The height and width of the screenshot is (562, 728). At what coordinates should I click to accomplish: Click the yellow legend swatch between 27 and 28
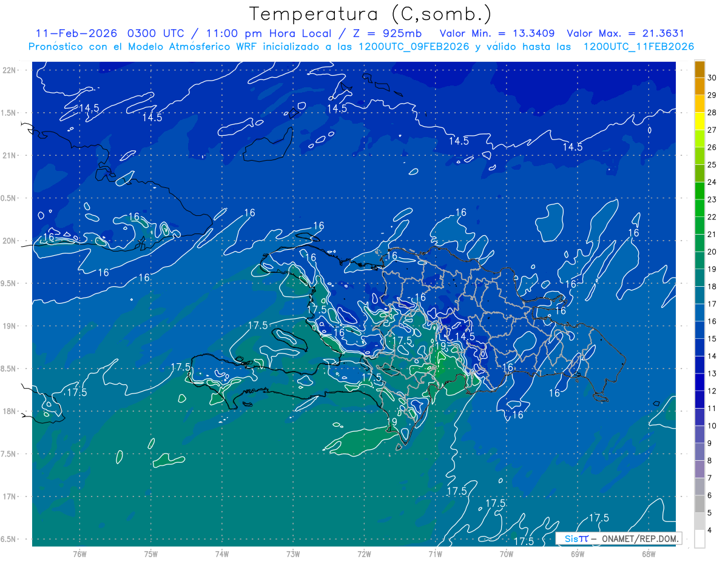click(700, 121)
